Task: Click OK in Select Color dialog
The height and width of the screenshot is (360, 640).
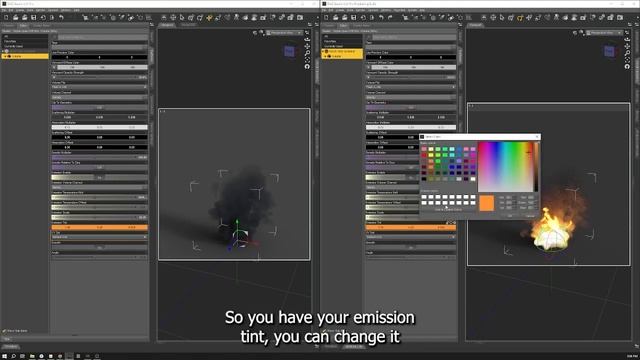Action: (510, 216)
